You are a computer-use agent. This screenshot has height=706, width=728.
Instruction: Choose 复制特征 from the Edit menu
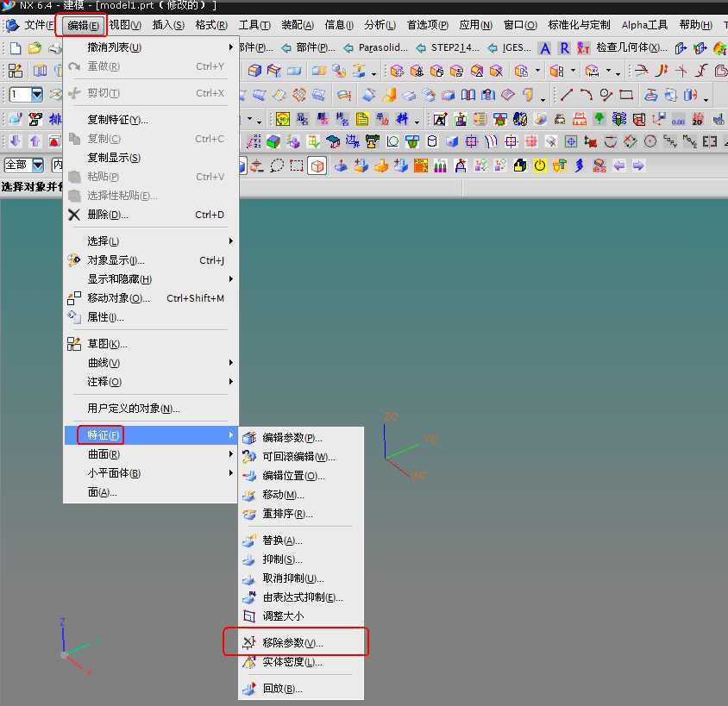(x=151, y=120)
